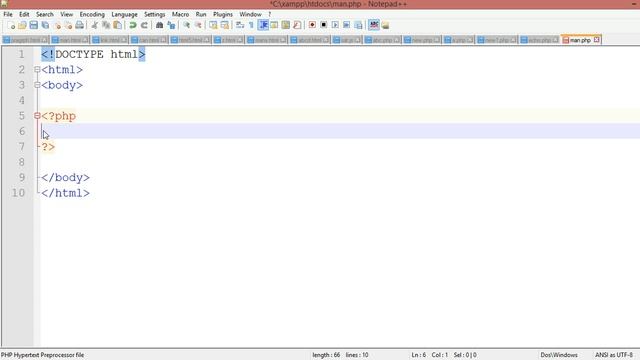
Task: Toggle synchronize vertical scrolling icon
Action: 213,25
